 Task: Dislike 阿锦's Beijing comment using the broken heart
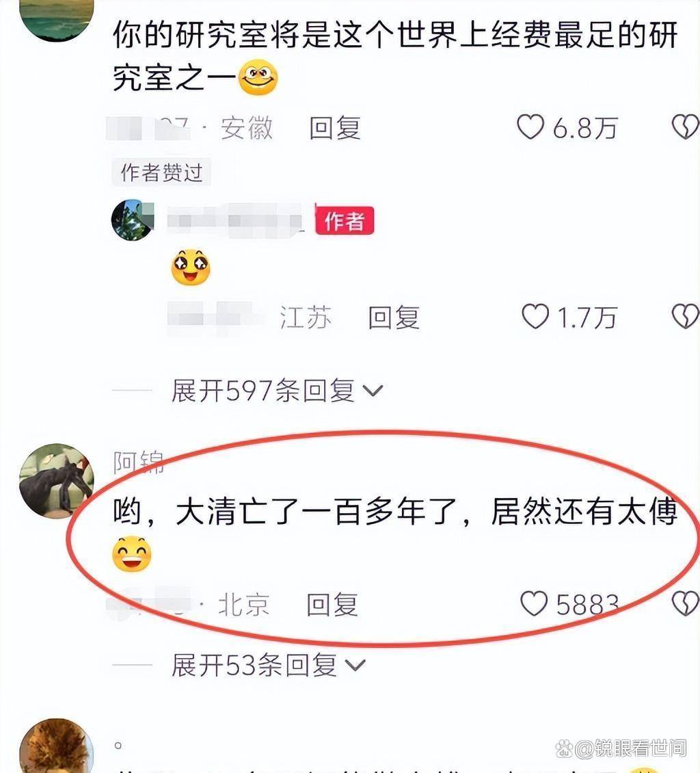tap(686, 603)
